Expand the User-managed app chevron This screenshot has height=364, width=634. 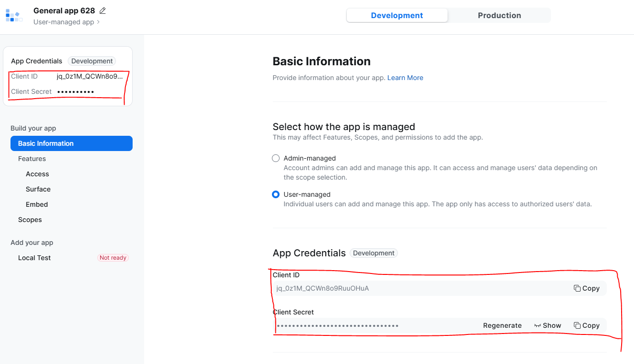98,22
